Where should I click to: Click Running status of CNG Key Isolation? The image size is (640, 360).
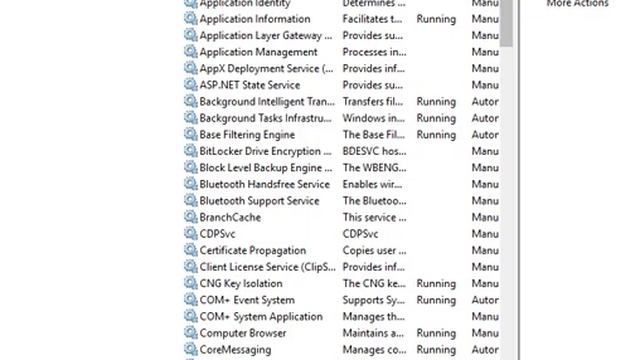pyautogui.click(x=436, y=284)
